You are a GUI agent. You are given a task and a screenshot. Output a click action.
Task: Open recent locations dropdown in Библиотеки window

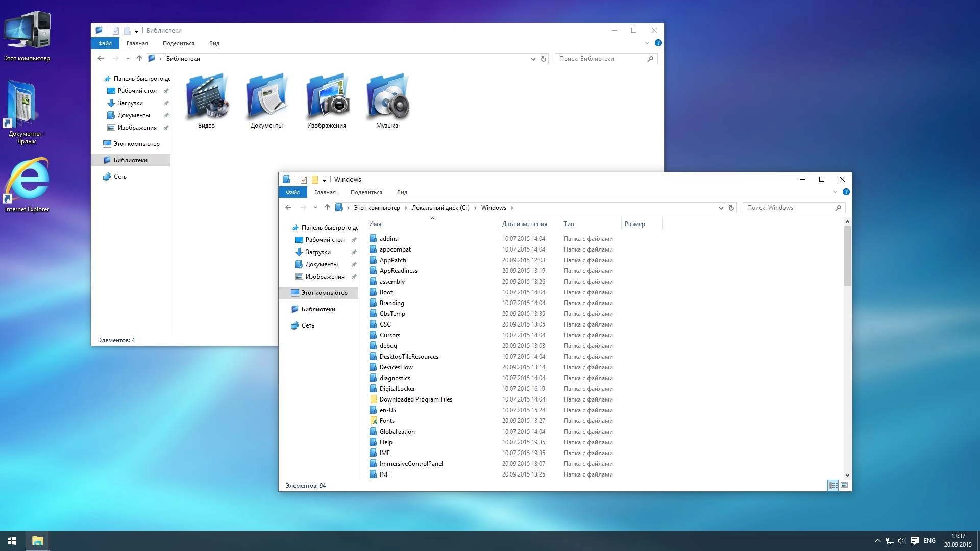[x=128, y=59]
